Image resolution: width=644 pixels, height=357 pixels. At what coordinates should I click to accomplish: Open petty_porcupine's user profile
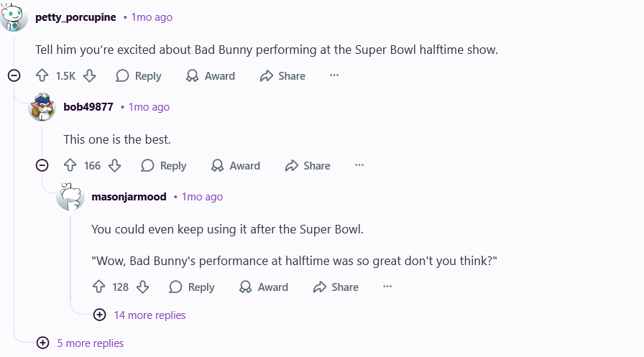pyautogui.click(x=75, y=17)
